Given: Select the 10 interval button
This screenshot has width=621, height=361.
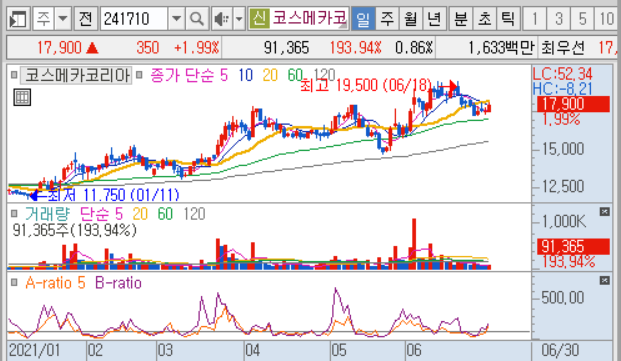Looking at the screenshot, I should tap(607, 19).
